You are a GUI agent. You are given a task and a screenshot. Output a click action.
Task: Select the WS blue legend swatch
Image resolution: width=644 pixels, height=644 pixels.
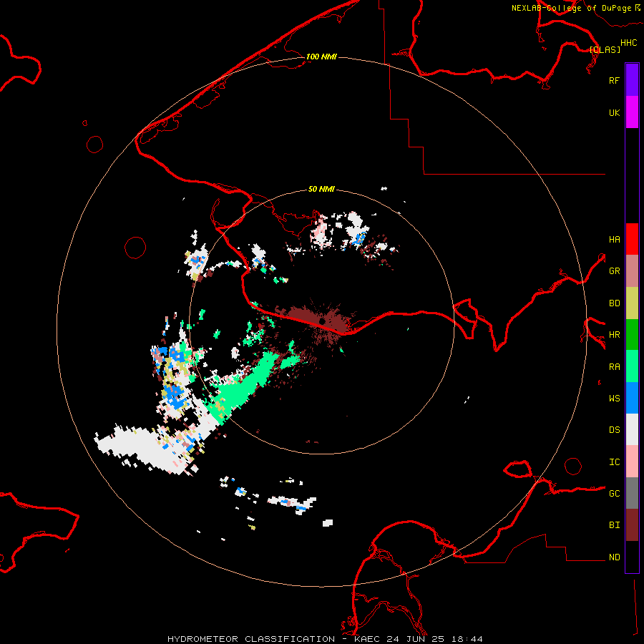(x=632, y=398)
